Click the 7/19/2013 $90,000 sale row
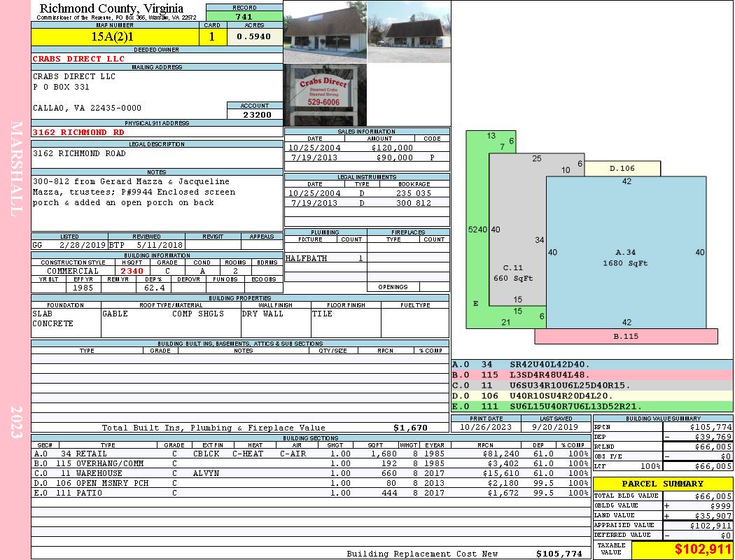 367,158
